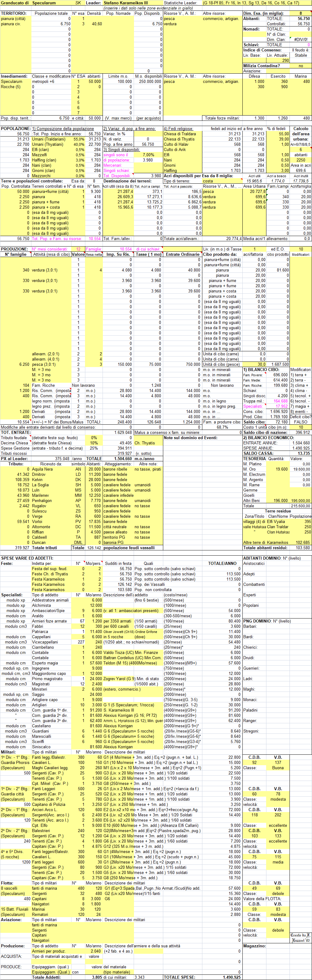312x980 pixels.
Task: Click the 'TERRITORIO:' section header
Action: tap(14, 13)
